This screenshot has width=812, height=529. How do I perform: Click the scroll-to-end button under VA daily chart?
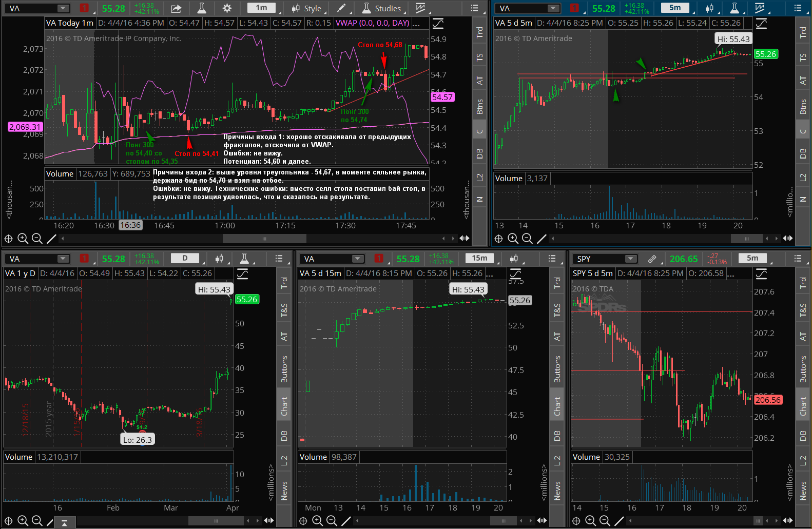64,523
